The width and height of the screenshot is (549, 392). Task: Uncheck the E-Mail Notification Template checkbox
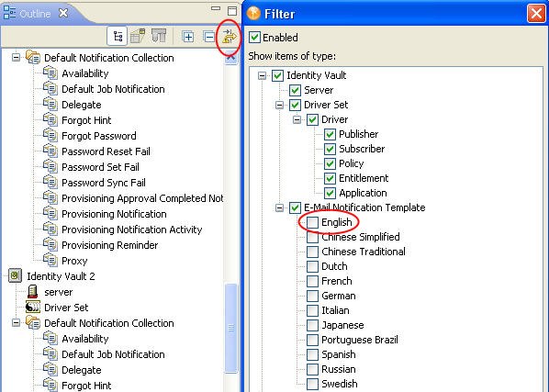pyautogui.click(x=296, y=207)
